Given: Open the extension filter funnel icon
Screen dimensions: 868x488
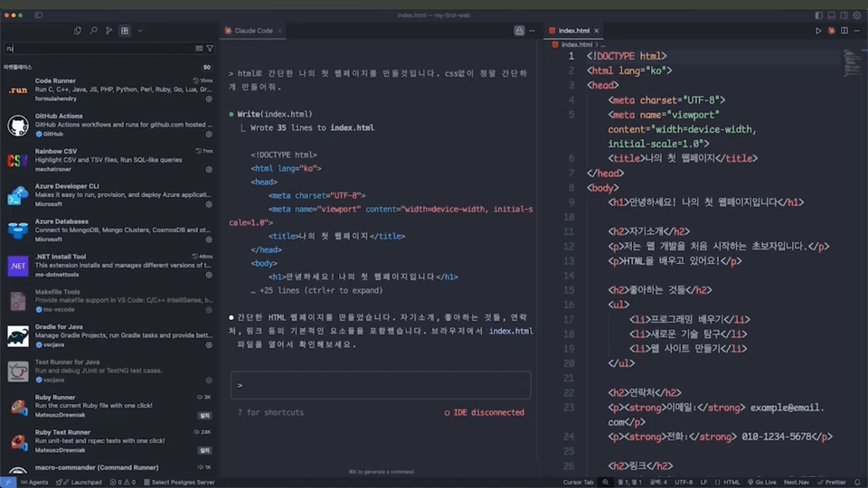Looking at the screenshot, I should pos(210,49).
